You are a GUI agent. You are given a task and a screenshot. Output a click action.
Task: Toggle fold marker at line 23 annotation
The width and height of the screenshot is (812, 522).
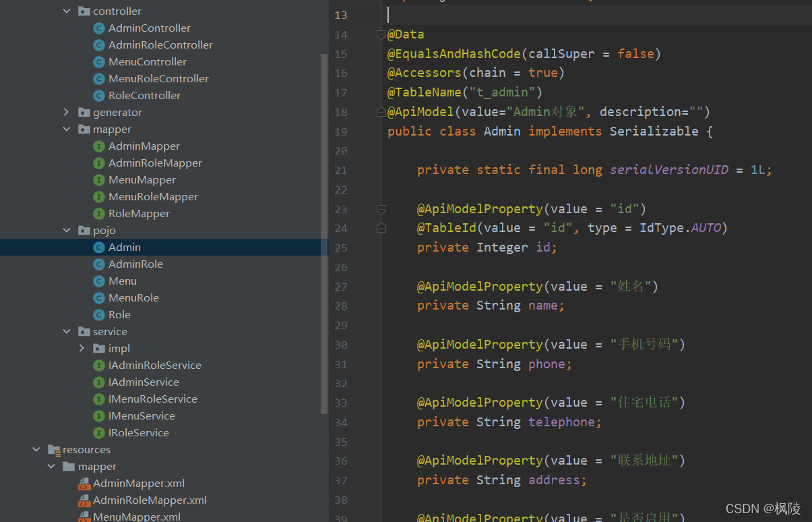pos(381,209)
